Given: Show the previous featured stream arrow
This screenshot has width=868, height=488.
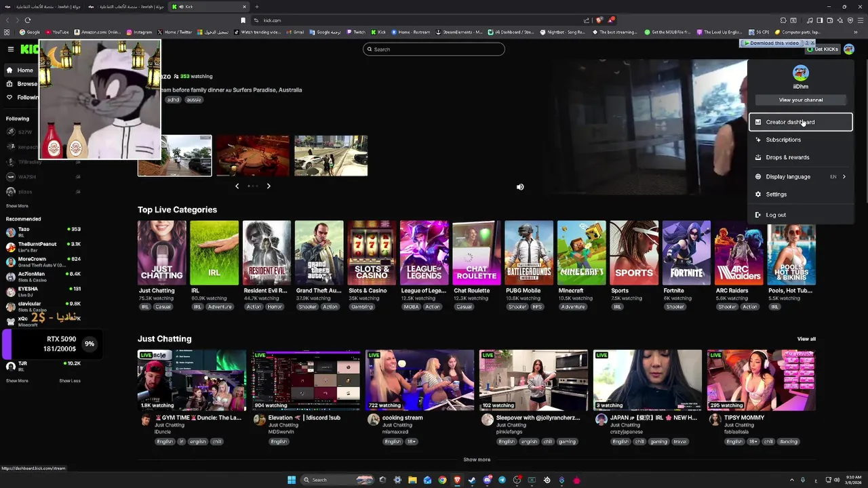Looking at the screenshot, I should (237, 186).
